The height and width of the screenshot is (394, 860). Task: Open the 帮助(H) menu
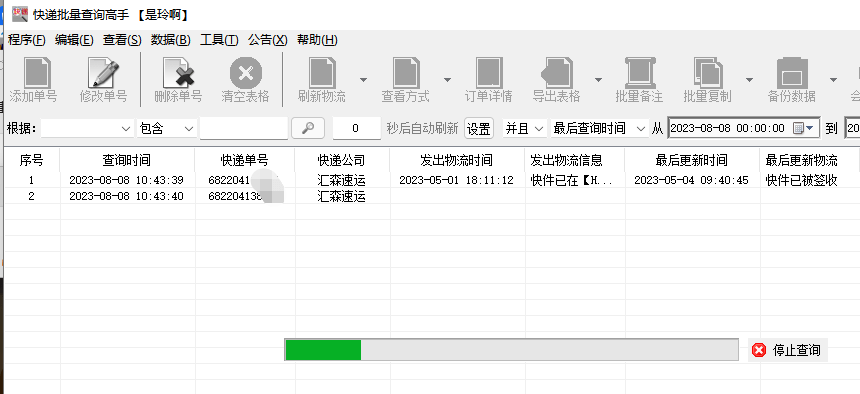(317, 40)
